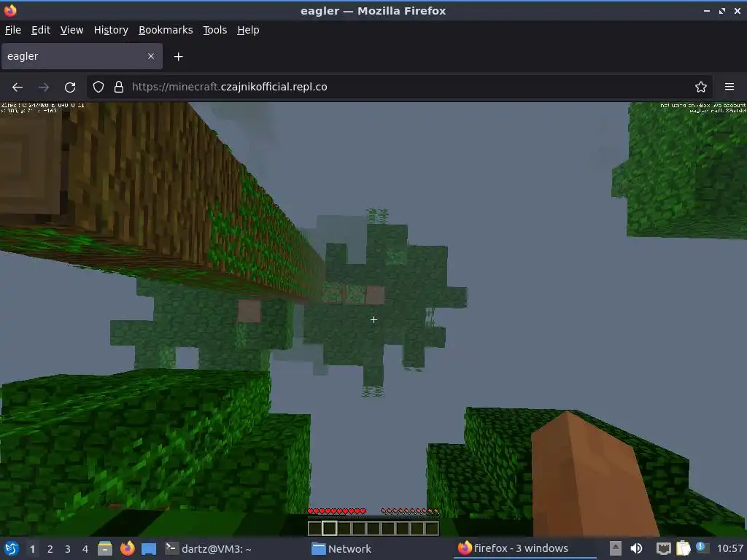
Task: Select the first hotbar slot
Action: (314, 528)
